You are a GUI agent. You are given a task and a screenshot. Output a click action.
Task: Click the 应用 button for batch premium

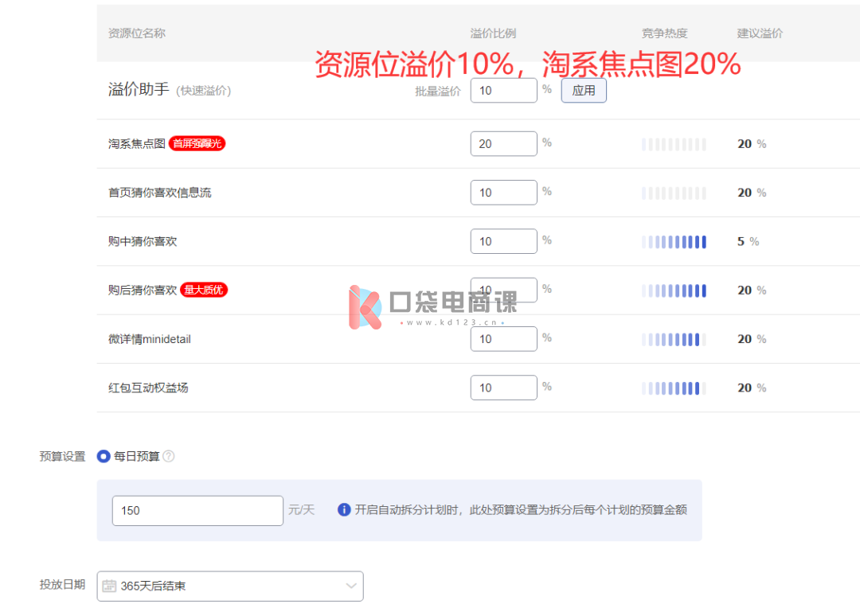[584, 91]
